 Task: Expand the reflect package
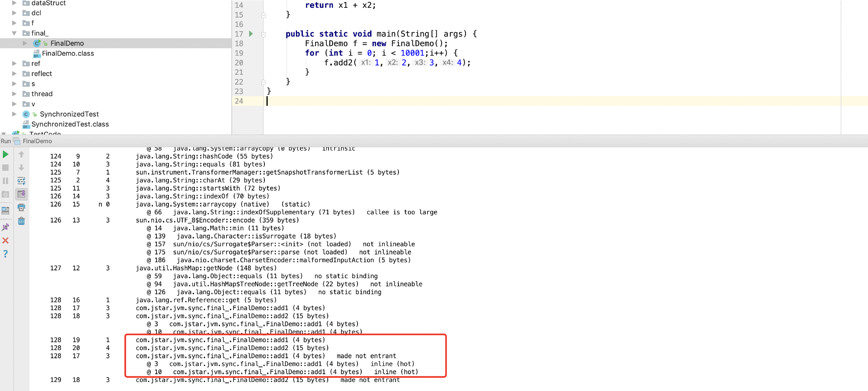pos(14,74)
